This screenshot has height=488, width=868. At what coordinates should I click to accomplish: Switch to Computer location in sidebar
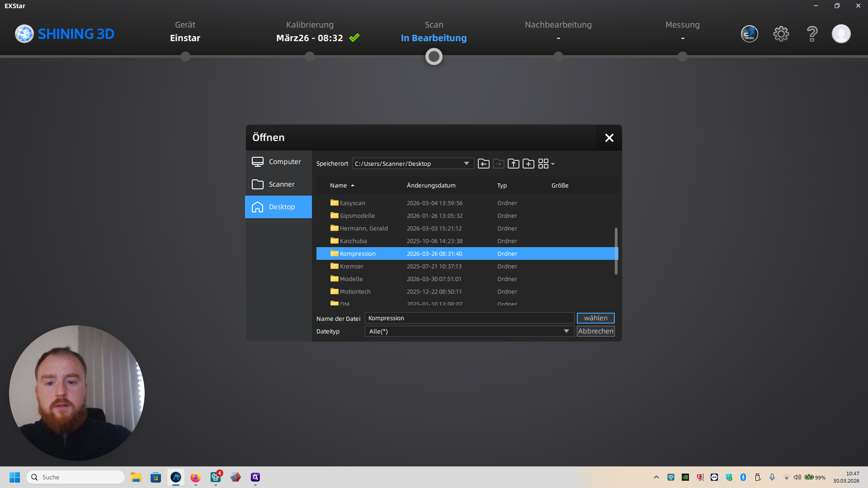278,162
